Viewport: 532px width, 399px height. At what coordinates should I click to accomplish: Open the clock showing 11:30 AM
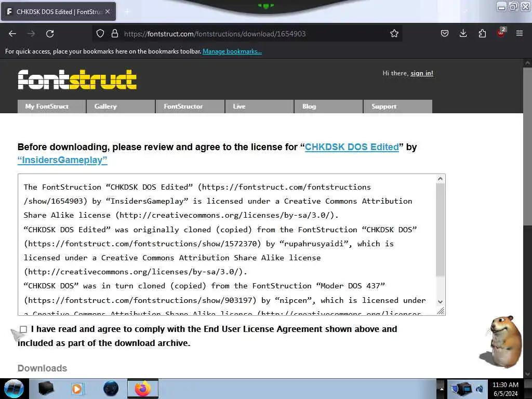(505, 389)
